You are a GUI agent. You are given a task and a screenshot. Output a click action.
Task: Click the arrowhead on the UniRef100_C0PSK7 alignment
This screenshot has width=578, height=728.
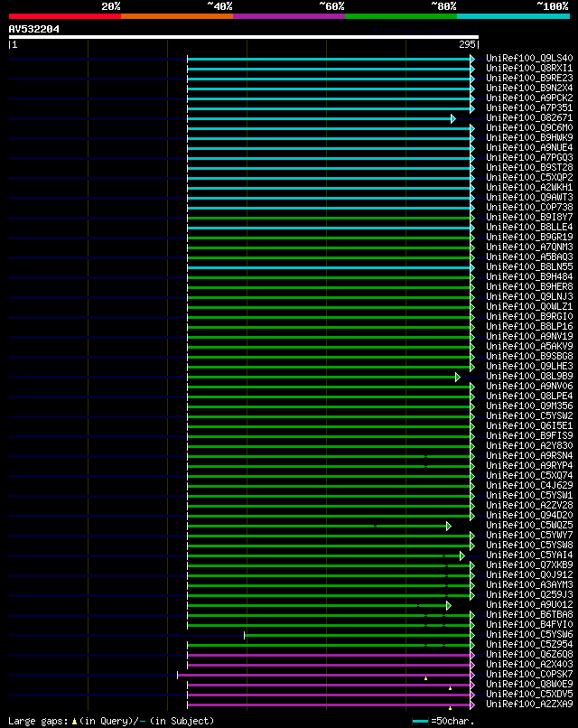click(x=472, y=675)
